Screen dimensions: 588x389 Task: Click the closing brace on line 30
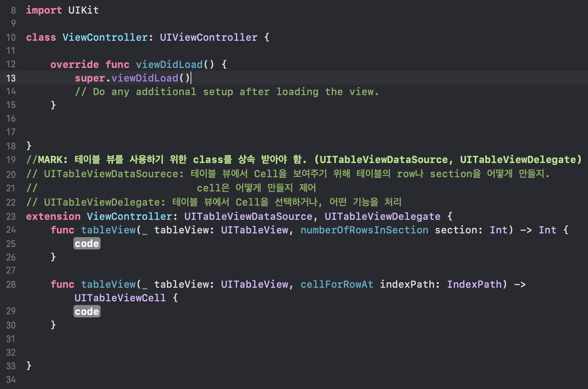point(53,324)
